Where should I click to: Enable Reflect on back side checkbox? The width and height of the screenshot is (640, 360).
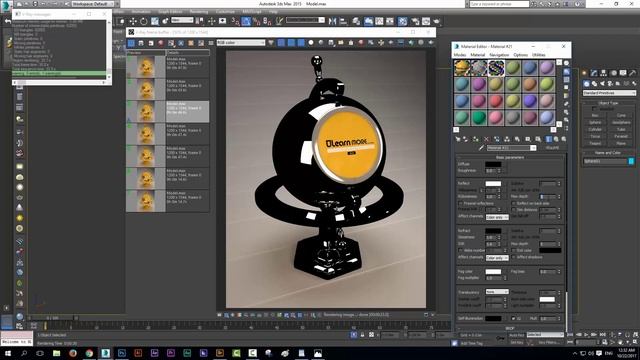point(514,203)
